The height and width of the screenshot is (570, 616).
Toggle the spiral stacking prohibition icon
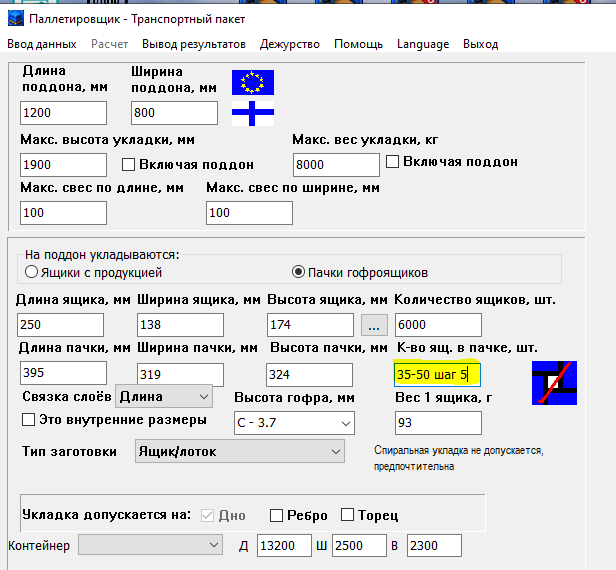(554, 383)
